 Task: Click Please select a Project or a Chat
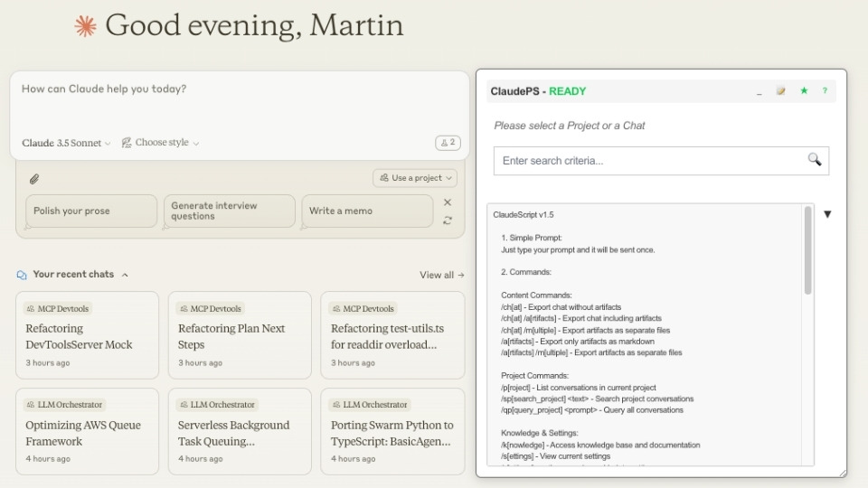[569, 126]
